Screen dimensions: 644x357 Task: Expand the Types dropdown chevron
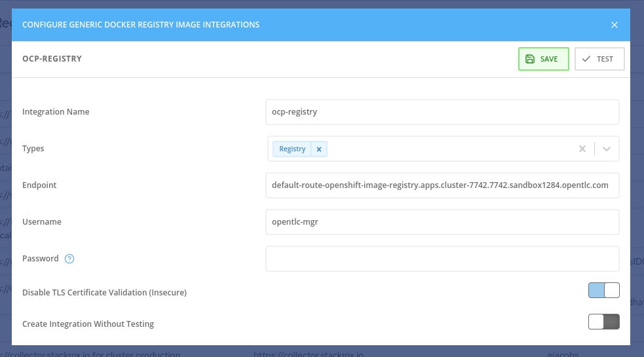coord(607,149)
